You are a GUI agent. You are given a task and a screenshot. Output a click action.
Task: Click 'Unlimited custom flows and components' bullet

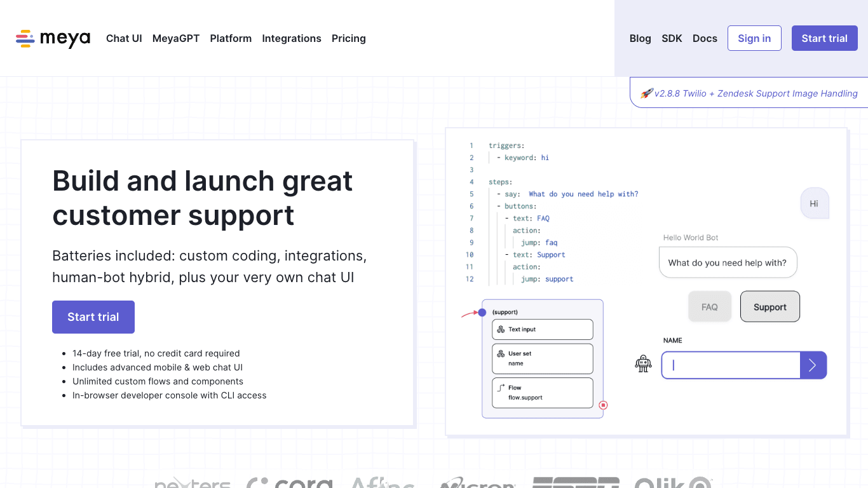pyautogui.click(x=158, y=381)
